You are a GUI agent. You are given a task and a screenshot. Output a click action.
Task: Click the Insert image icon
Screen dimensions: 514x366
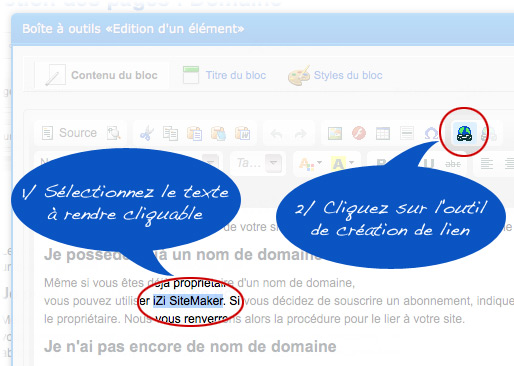(335, 133)
